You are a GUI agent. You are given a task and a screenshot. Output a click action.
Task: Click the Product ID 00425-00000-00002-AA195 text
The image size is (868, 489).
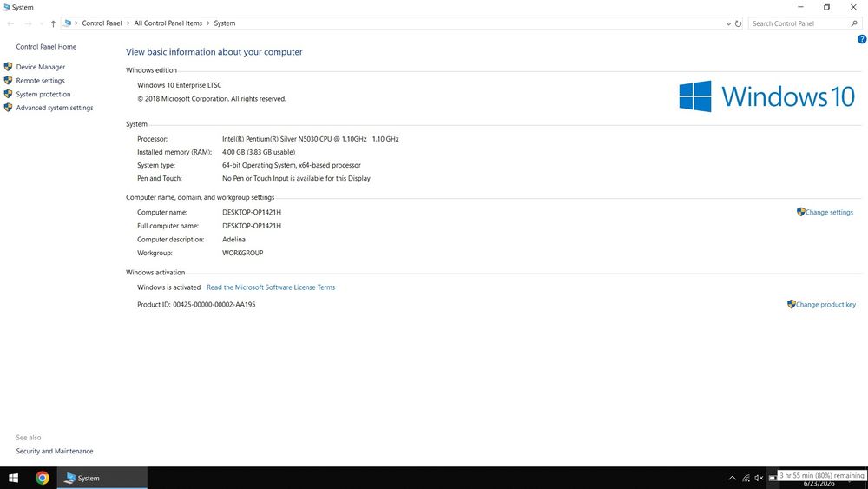(x=196, y=305)
